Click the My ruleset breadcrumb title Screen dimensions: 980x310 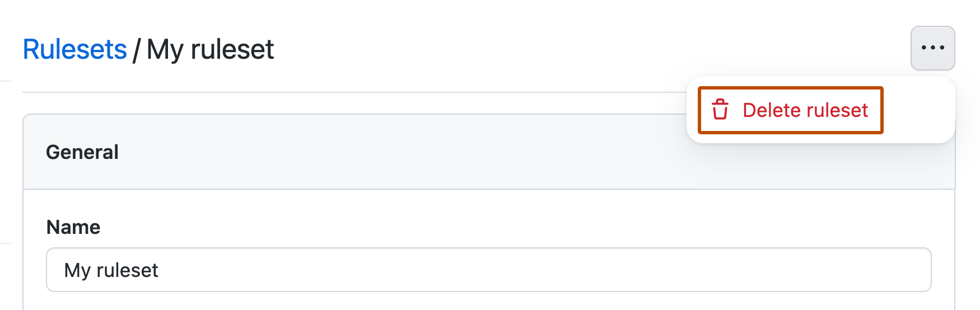(210, 49)
